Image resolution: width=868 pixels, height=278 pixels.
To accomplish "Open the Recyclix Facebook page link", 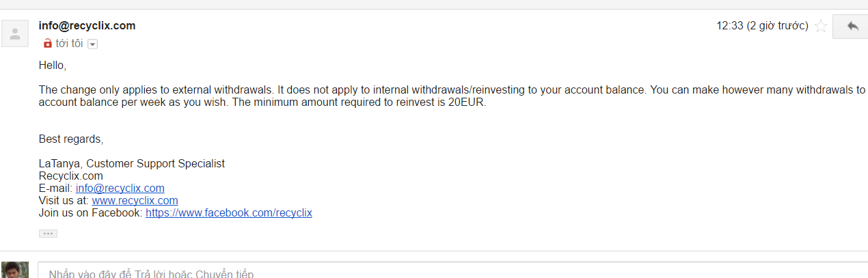I will [228, 213].
